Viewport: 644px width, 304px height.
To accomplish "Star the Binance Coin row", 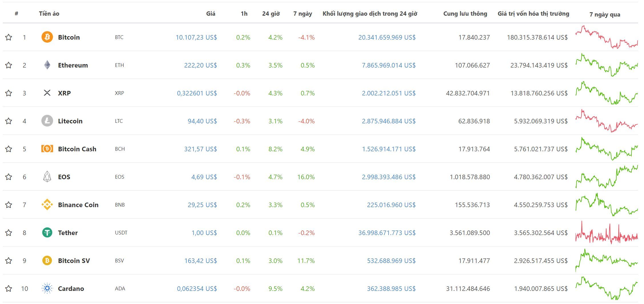I will point(9,205).
